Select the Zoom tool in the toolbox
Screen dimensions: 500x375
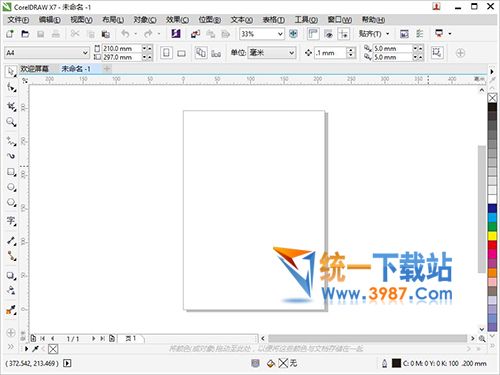pyautogui.click(x=11, y=122)
